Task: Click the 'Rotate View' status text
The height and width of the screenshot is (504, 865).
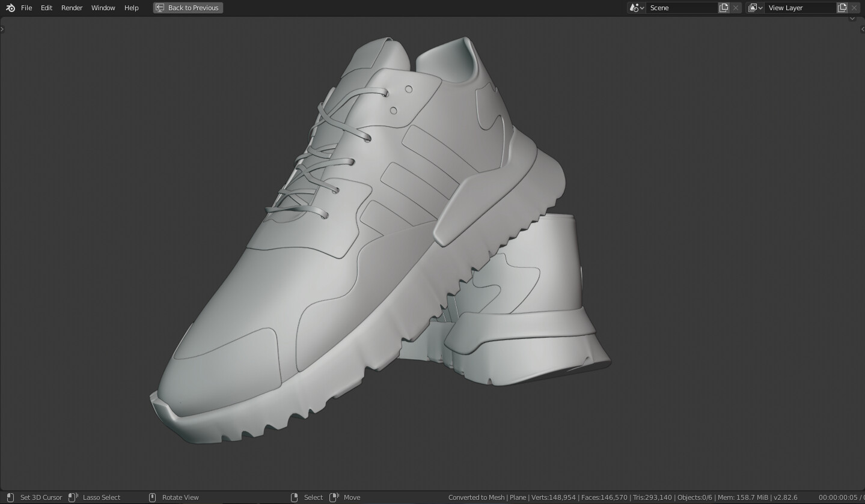Action: click(180, 497)
